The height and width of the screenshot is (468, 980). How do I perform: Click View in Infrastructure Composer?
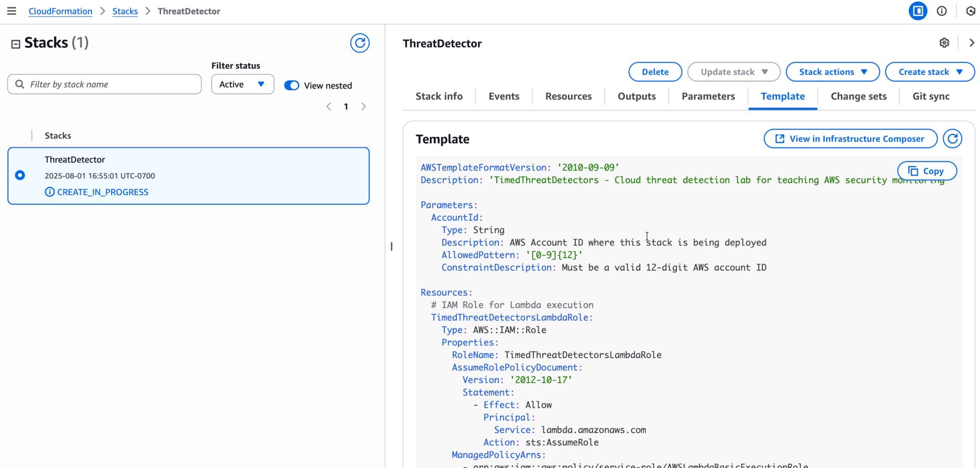(x=850, y=138)
